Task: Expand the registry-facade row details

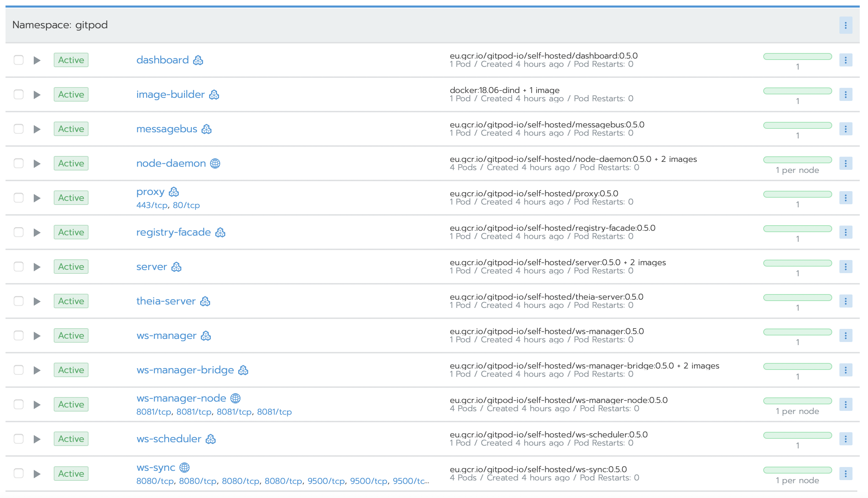Action: click(x=37, y=232)
